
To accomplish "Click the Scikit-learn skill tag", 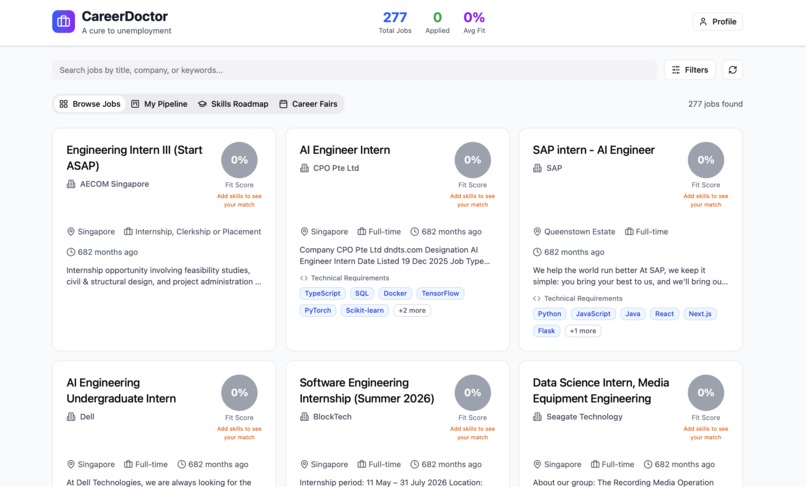I will click(x=364, y=311).
